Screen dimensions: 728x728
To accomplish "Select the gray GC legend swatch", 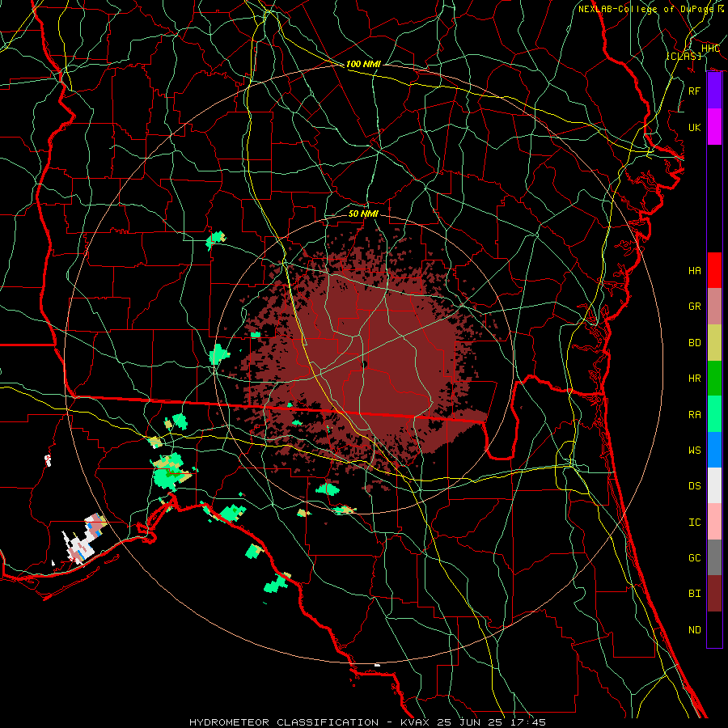I will [714, 557].
